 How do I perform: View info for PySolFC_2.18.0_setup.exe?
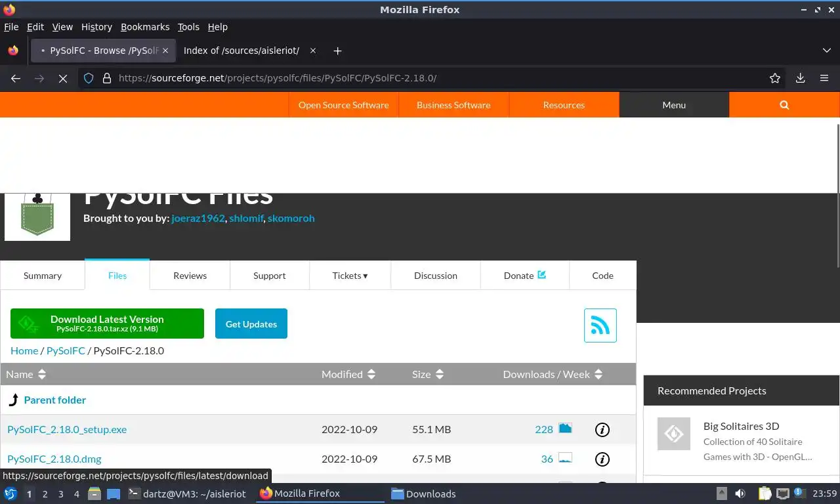pyautogui.click(x=602, y=430)
